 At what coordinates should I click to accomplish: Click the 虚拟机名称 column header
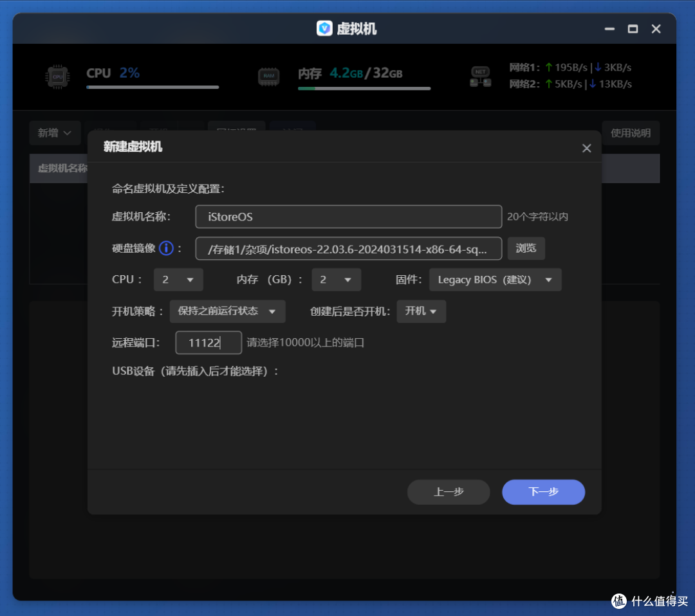point(62,168)
